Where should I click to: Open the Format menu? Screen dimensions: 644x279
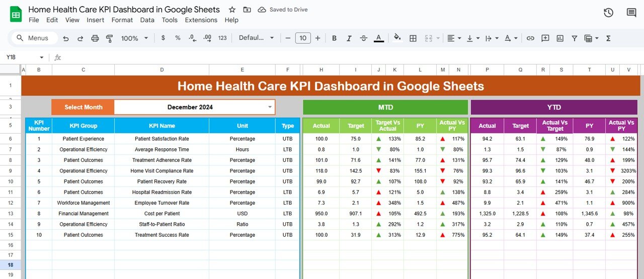click(x=122, y=20)
